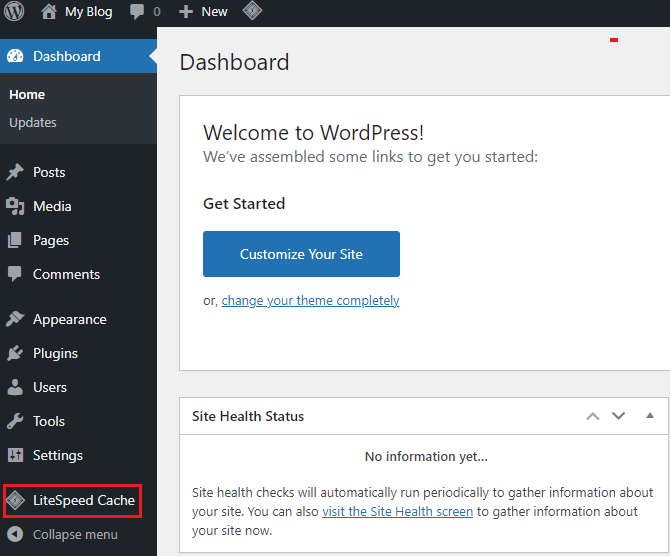The image size is (671, 556).
Task: Open the Updates submenu item
Action: 33,122
